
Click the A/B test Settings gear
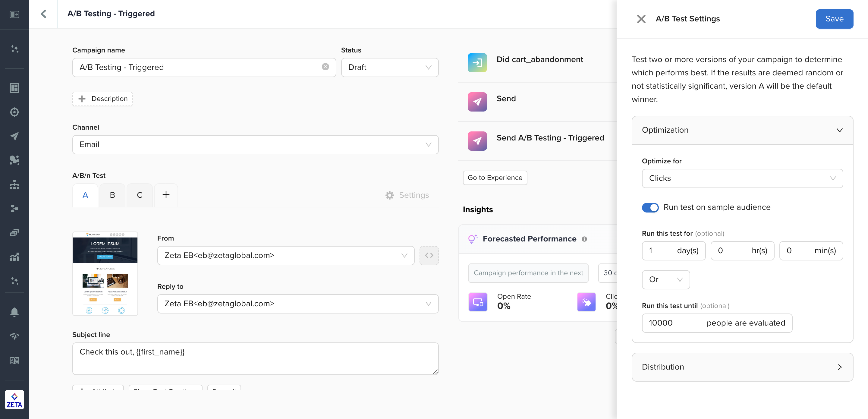[407, 195]
